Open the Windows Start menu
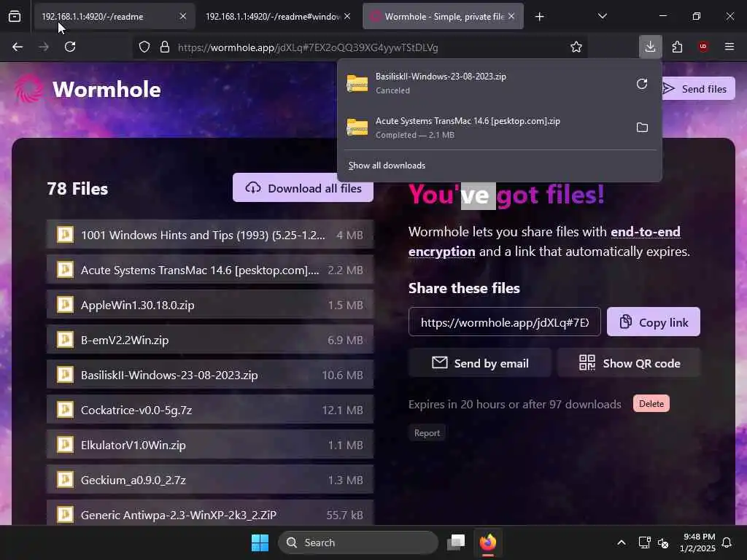The image size is (747, 560). click(x=260, y=542)
